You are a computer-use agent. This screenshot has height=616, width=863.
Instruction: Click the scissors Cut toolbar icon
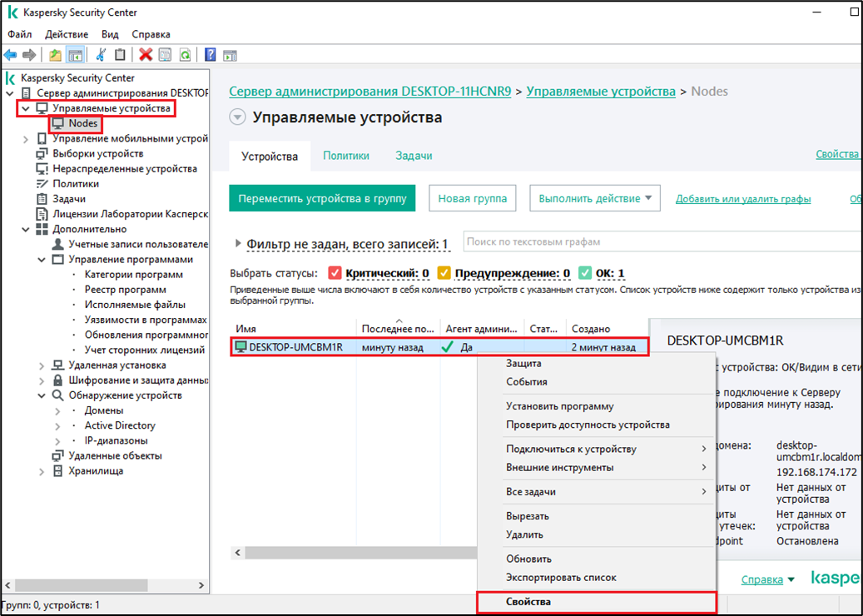click(101, 55)
